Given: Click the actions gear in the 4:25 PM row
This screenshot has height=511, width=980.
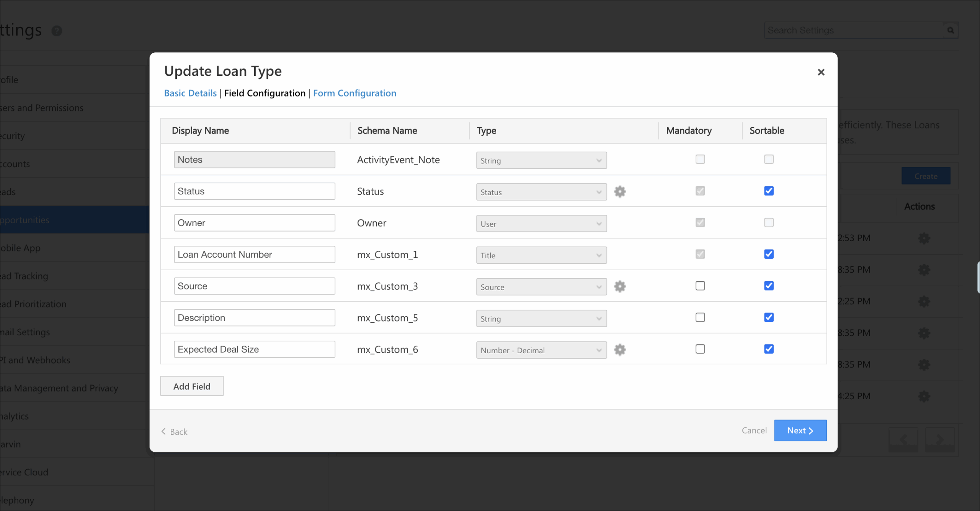Looking at the screenshot, I should (x=924, y=396).
